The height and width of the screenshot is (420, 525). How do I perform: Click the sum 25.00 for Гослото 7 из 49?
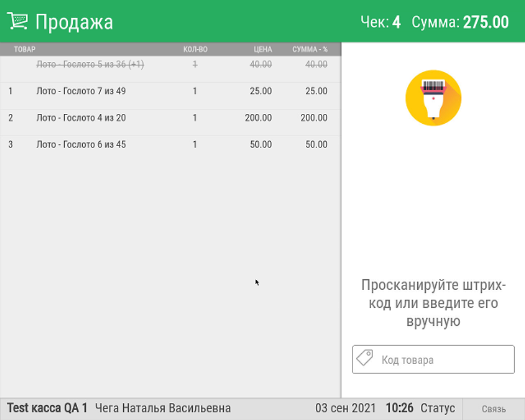click(x=316, y=91)
